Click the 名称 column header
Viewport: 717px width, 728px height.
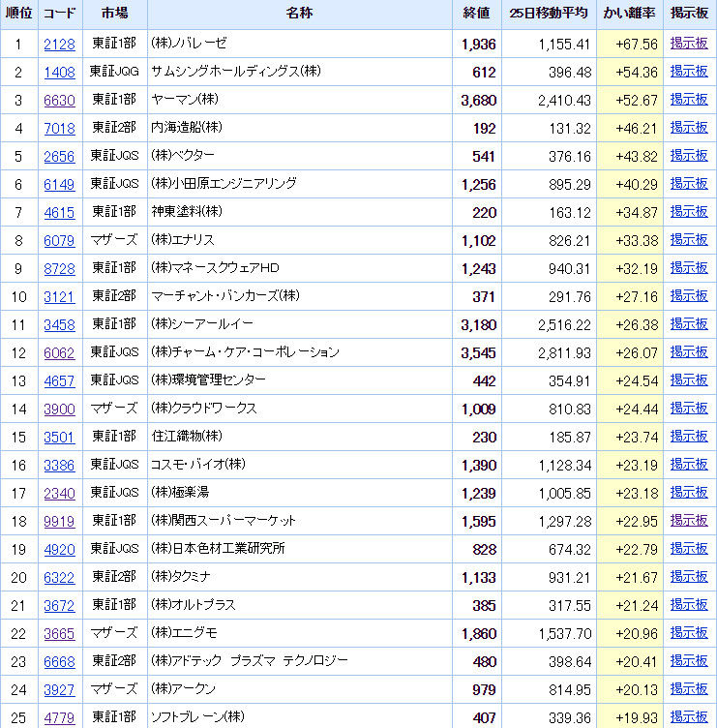299,14
